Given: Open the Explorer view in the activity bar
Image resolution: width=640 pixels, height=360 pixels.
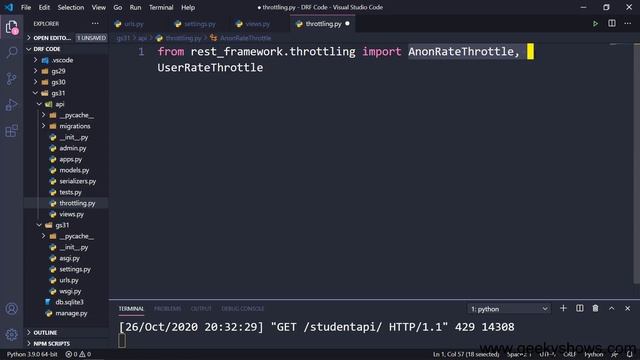Looking at the screenshot, I should pyautogui.click(x=11, y=27).
